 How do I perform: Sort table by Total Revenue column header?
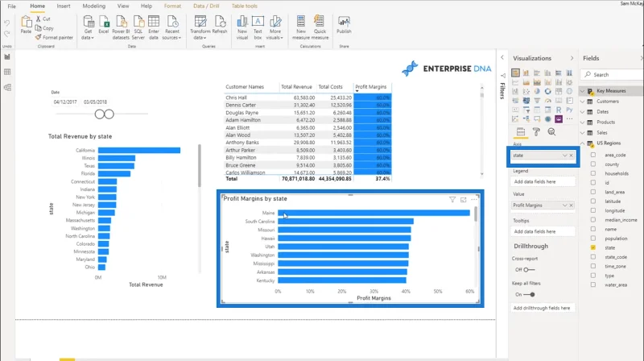coord(296,87)
